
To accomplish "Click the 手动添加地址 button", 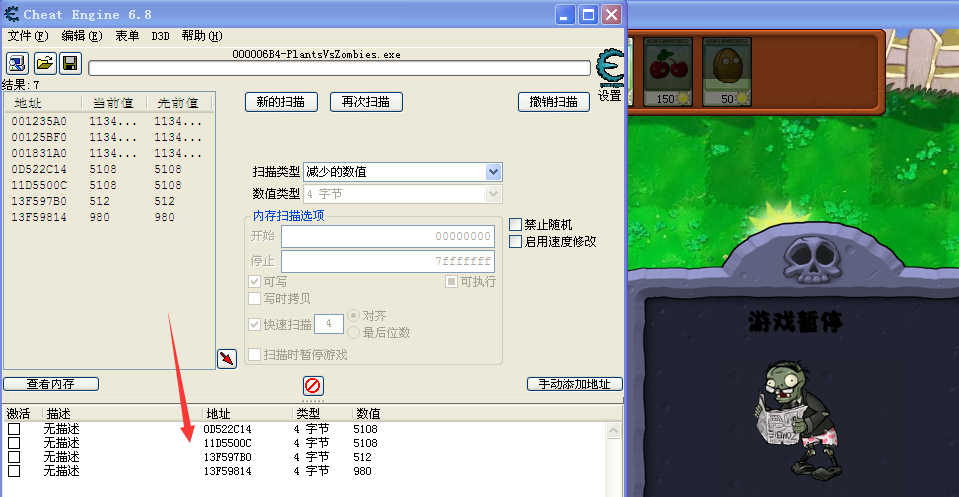I will point(574,384).
